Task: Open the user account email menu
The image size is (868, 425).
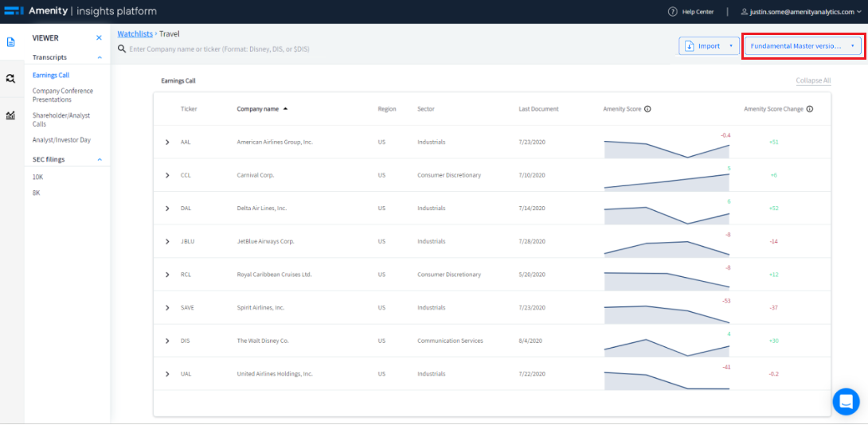Action: tap(801, 12)
